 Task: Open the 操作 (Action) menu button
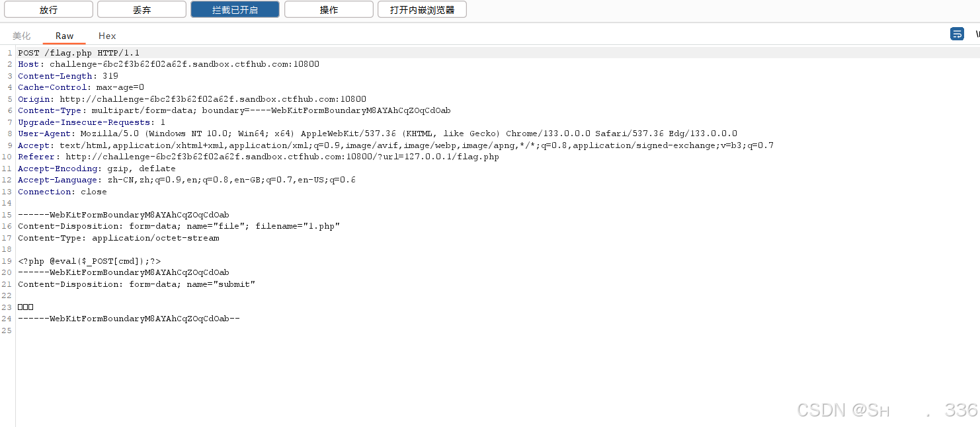(x=329, y=10)
